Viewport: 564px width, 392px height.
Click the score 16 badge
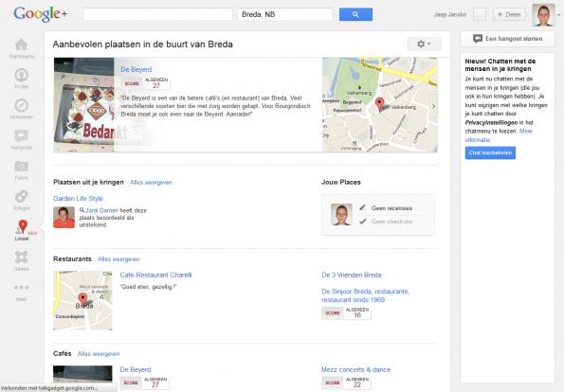pyautogui.click(x=346, y=313)
